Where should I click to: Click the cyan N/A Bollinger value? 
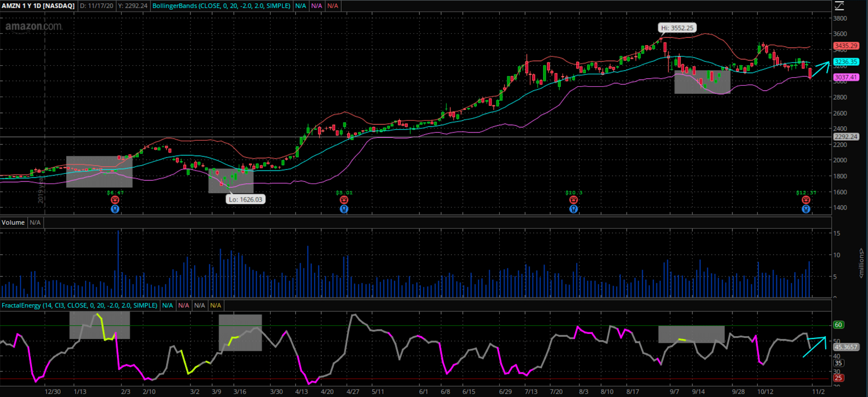click(301, 6)
